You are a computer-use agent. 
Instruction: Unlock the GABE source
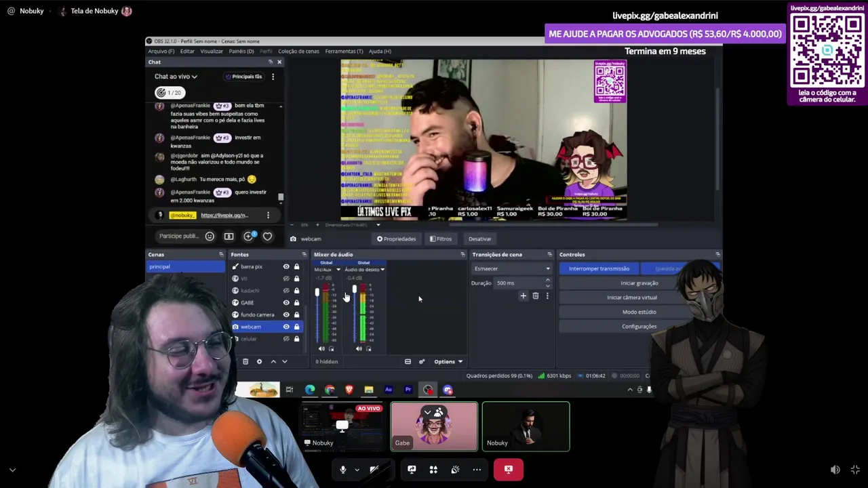point(296,302)
